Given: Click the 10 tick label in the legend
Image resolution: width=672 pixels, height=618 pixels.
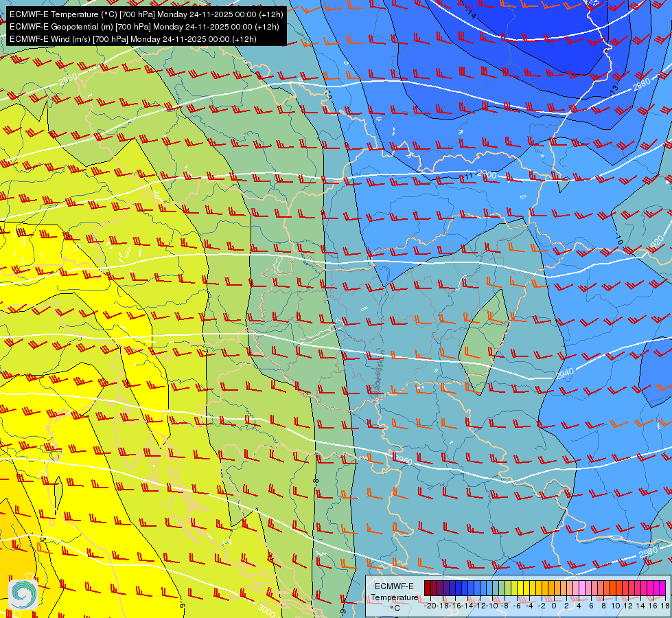Looking at the screenshot, I should point(616,606).
